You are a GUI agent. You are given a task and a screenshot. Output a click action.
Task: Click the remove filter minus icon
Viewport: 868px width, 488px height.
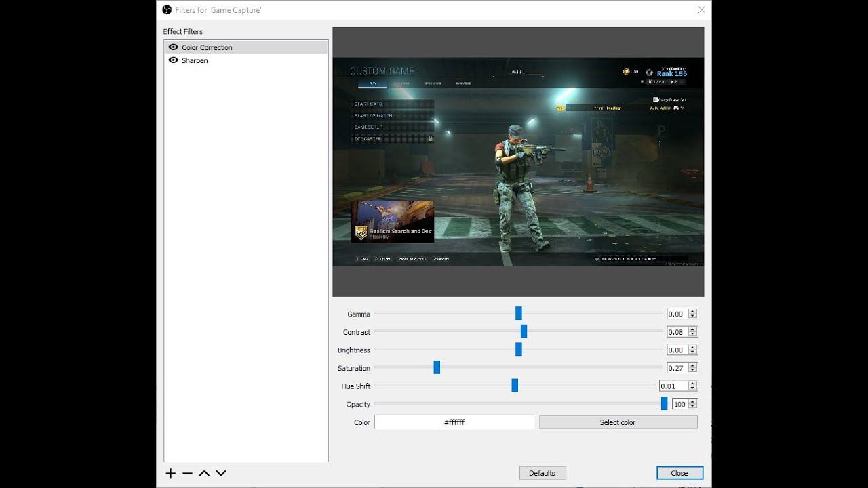pyautogui.click(x=187, y=473)
